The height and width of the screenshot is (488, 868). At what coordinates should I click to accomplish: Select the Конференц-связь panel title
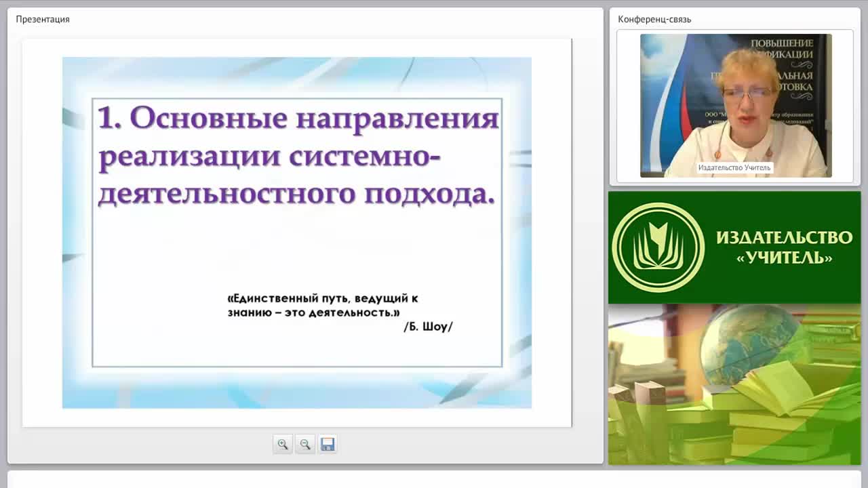click(x=654, y=19)
